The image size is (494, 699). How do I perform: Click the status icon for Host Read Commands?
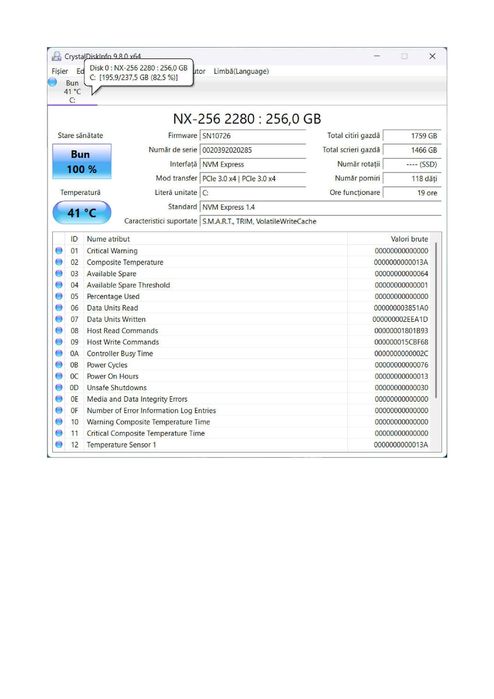(x=59, y=330)
